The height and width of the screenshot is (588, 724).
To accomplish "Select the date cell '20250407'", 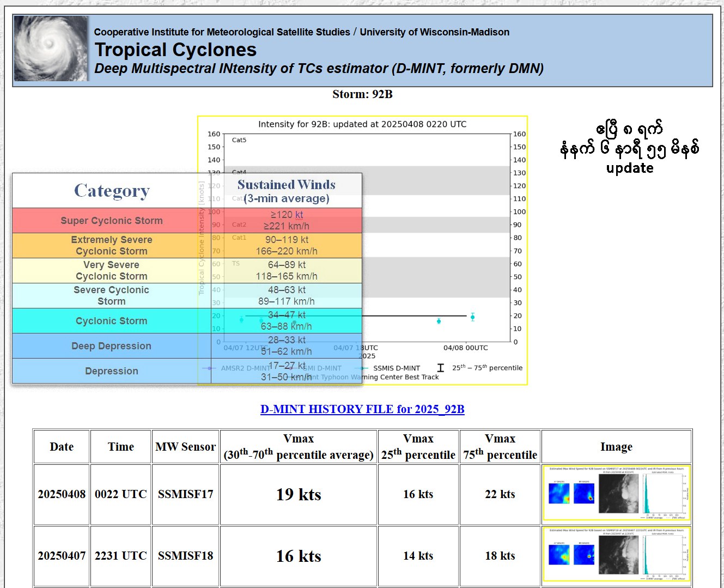I will [62, 556].
